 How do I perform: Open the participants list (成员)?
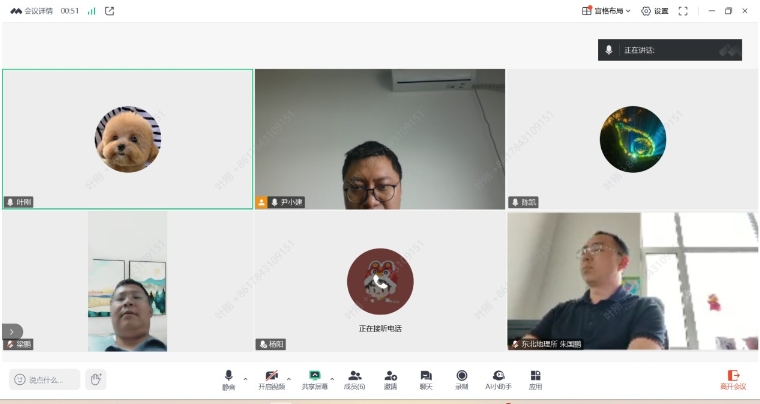click(x=354, y=378)
